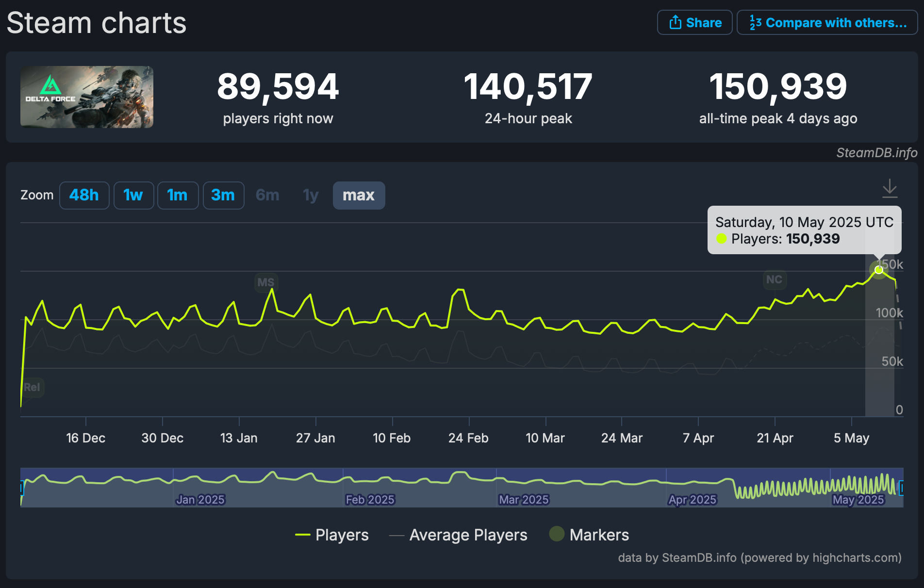Image resolution: width=924 pixels, height=588 pixels.
Task: Click the 24 Feb axis label
Action: pyautogui.click(x=468, y=438)
